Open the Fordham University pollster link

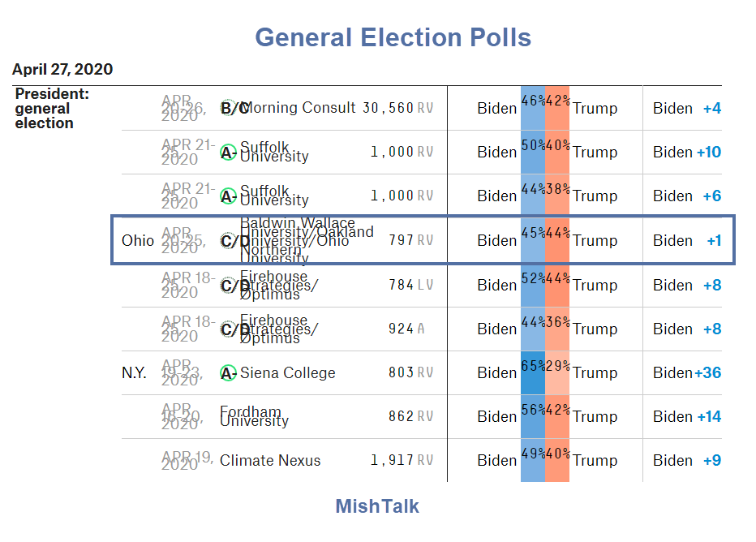(x=254, y=417)
